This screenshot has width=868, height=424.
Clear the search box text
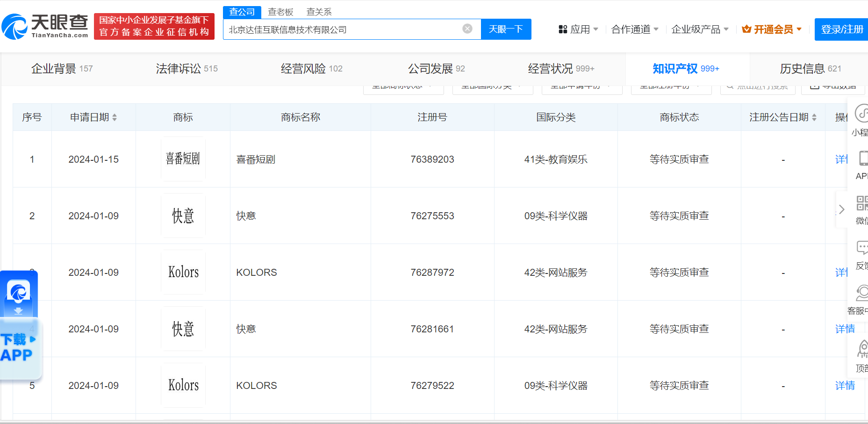[x=467, y=29]
